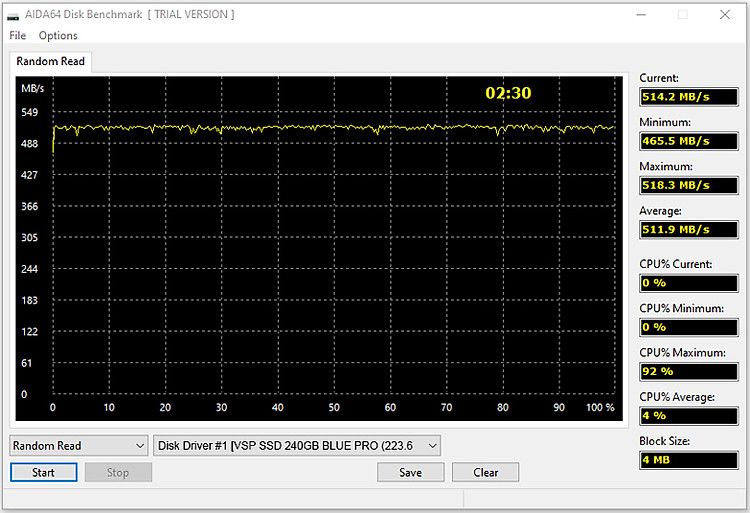Click the Start button
The width and height of the screenshot is (750, 513).
pyautogui.click(x=44, y=472)
